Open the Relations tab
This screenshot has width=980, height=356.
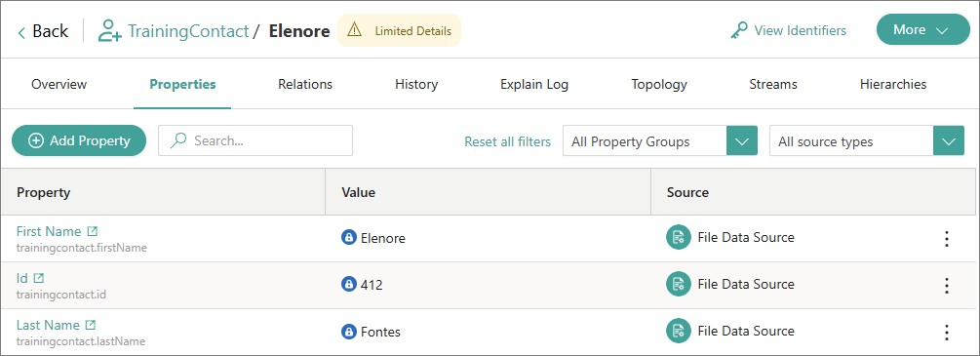click(x=305, y=85)
